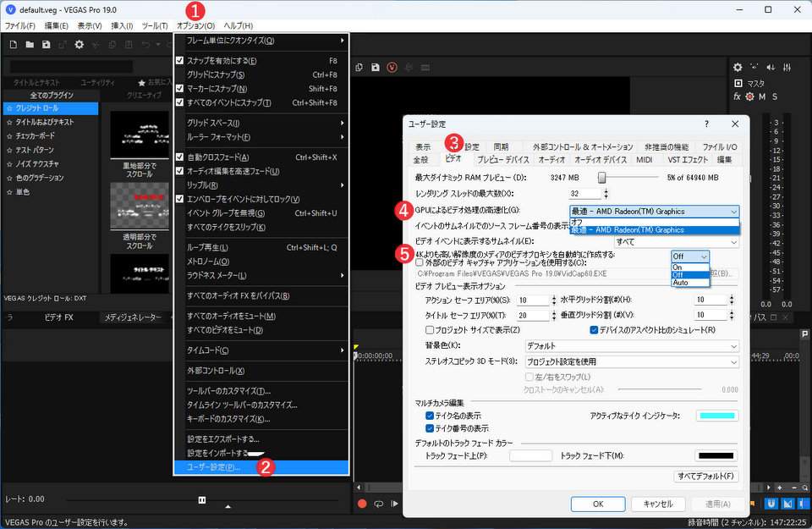Viewport: 812px width, 529px height.
Task: Click the cyan アクティブなテイク インジケータ color swatch
Action: (717, 416)
